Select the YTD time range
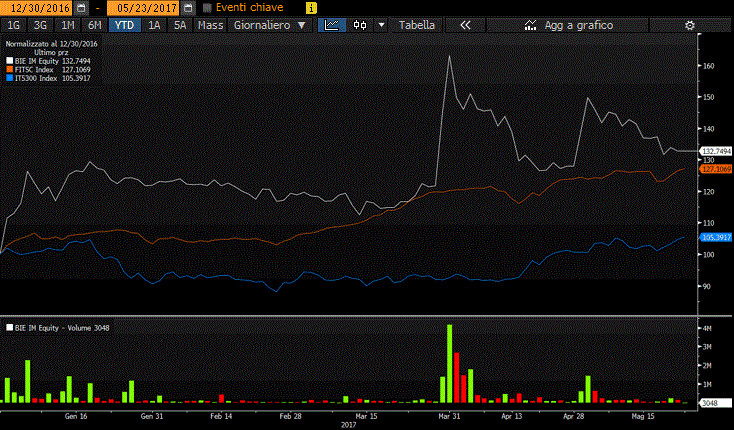Image resolution: width=734 pixels, height=430 pixels. pyautogui.click(x=123, y=25)
